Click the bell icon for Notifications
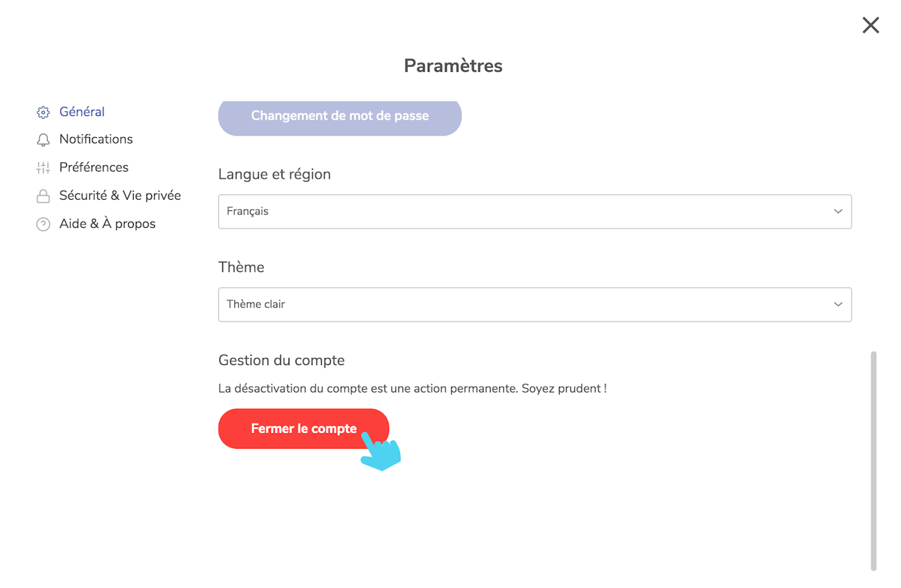The width and height of the screenshot is (901, 588). pyautogui.click(x=43, y=140)
